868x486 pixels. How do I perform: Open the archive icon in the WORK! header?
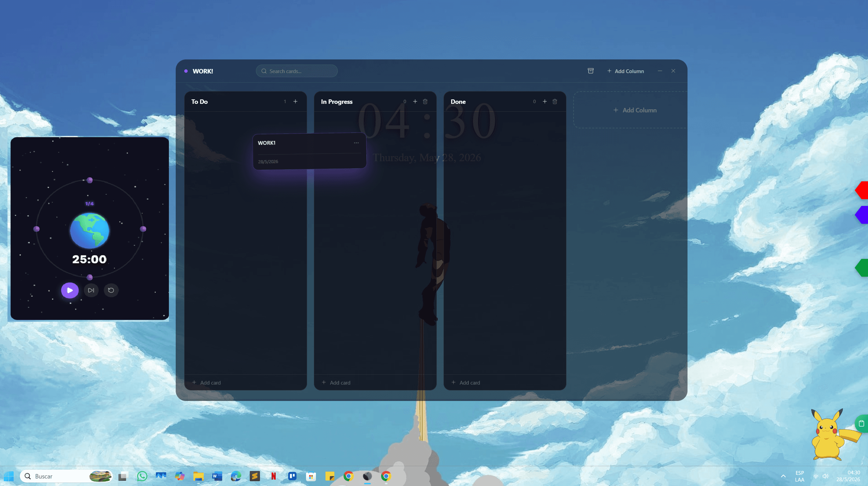pyautogui.click(x=591, y=71)
